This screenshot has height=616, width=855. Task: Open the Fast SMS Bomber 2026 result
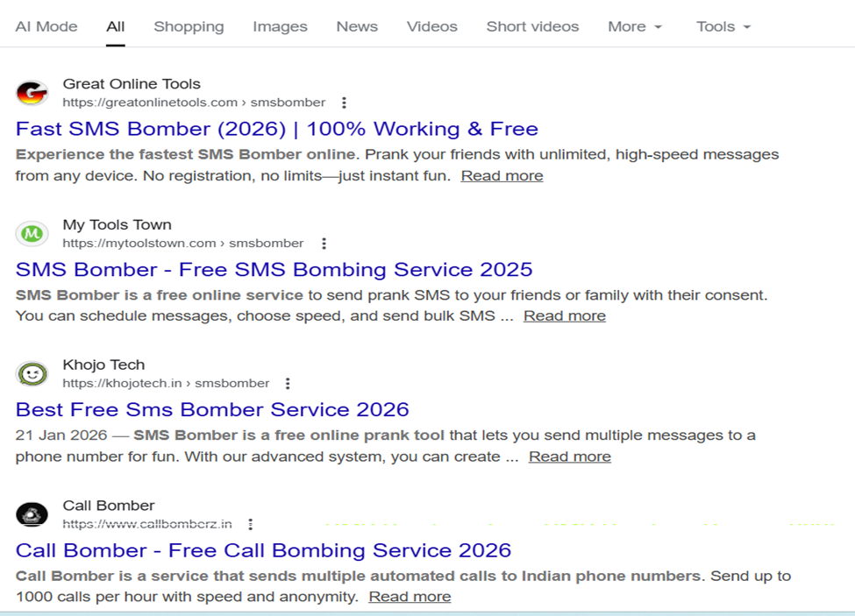tap(277, 129)
